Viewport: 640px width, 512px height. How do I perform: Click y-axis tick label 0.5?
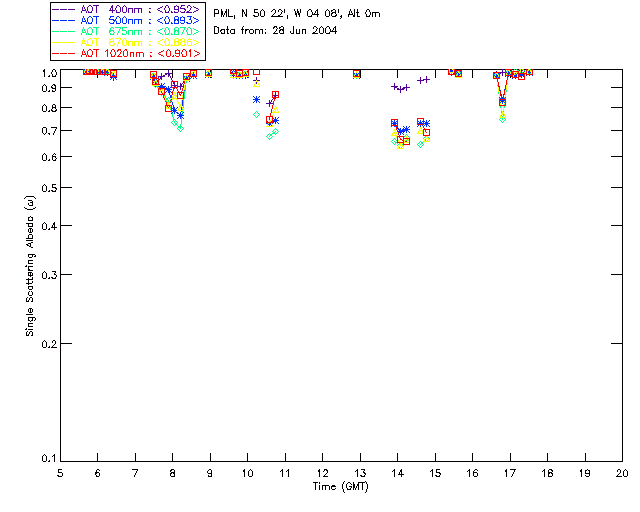tap(49, 188)
